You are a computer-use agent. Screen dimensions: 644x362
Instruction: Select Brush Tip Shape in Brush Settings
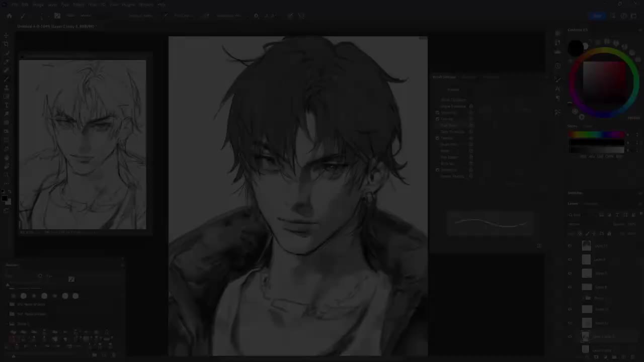click(453, 100)
